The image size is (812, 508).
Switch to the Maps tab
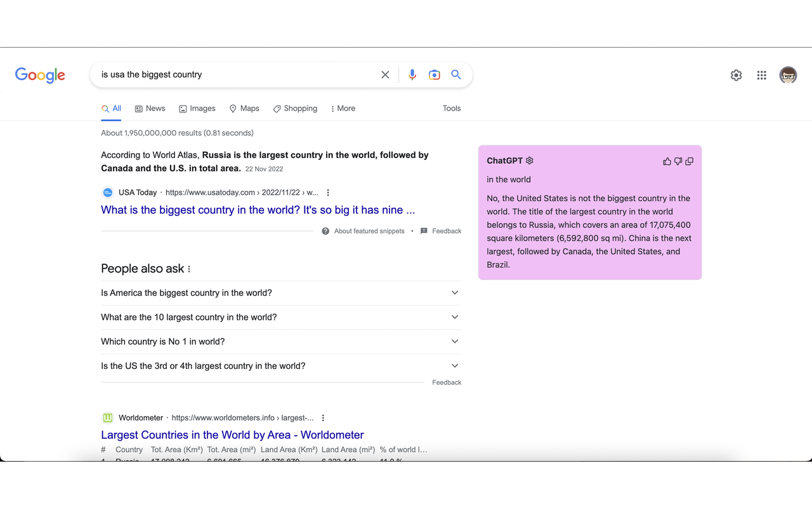(244, 109)
